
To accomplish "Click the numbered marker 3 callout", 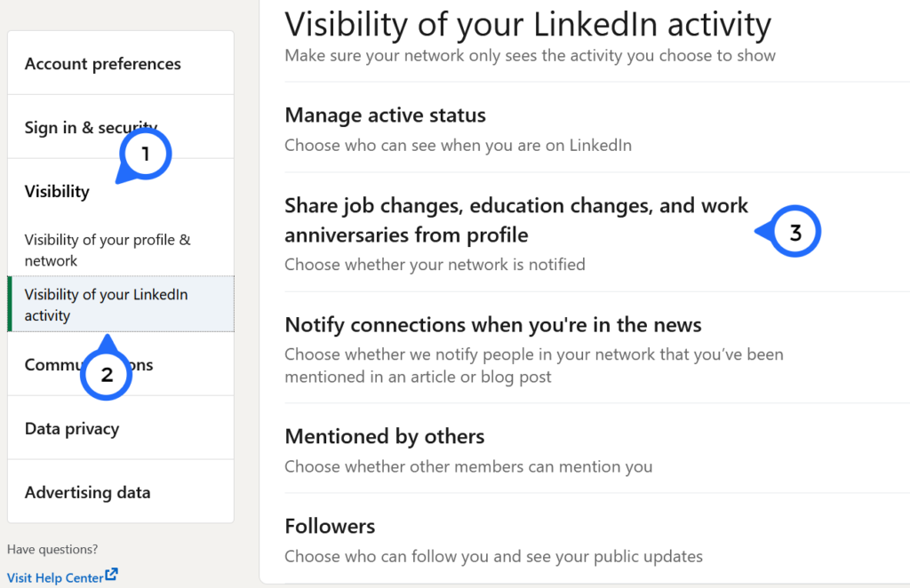I will pos(789,231).
